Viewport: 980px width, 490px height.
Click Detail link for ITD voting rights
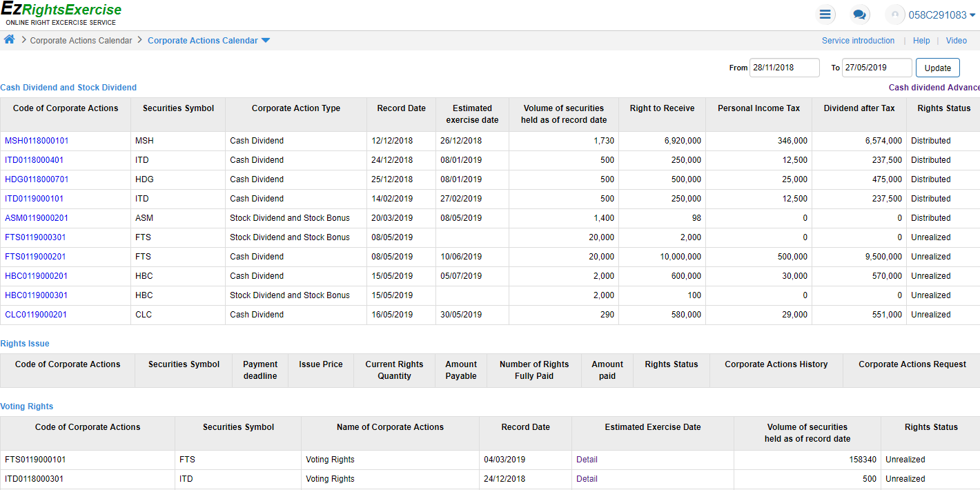coord(587,479)
